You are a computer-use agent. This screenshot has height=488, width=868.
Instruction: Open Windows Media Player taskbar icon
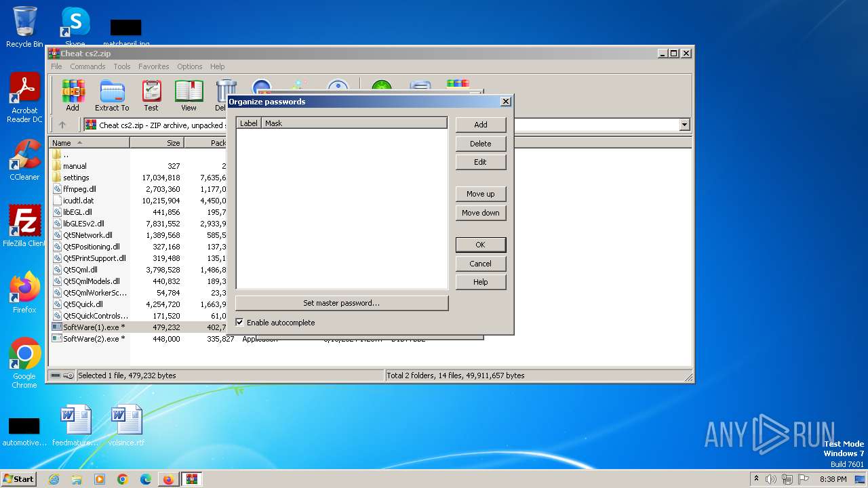pyautogui.click(x=100, y=479)
